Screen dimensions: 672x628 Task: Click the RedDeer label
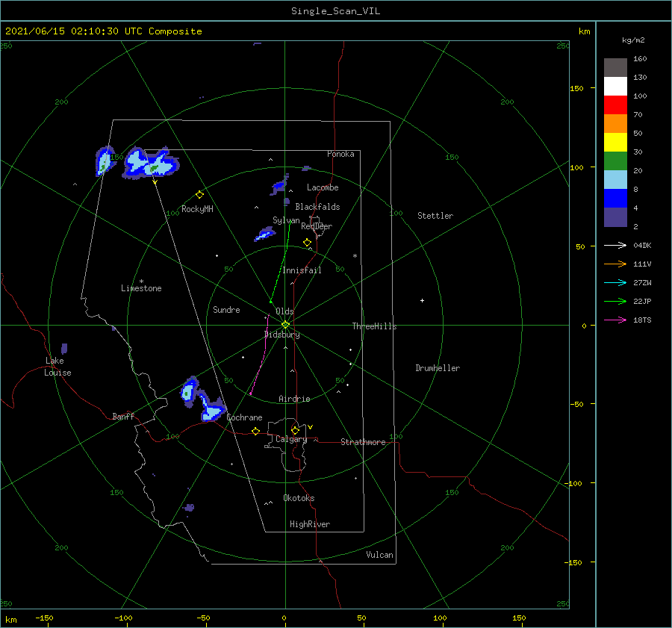[x=317, y=226]
